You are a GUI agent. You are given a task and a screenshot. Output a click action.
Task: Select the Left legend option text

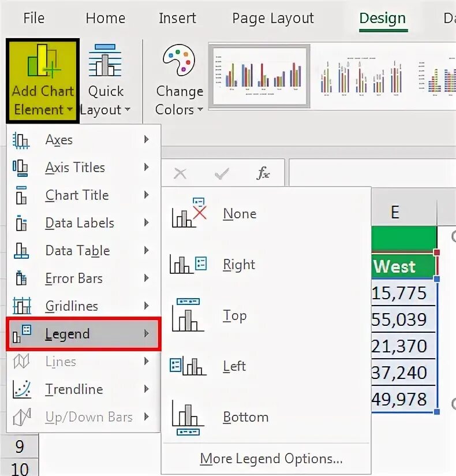(x=234, y=366)
